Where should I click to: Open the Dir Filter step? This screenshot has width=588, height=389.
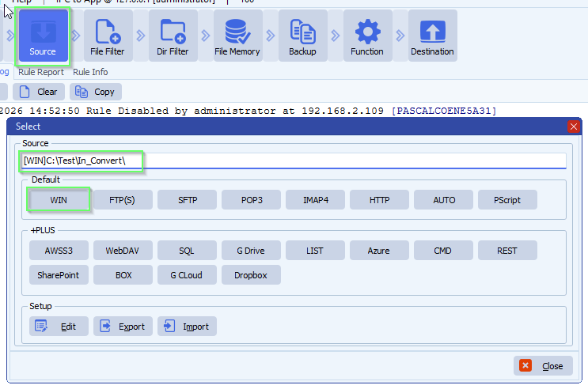tap(173, 36)
